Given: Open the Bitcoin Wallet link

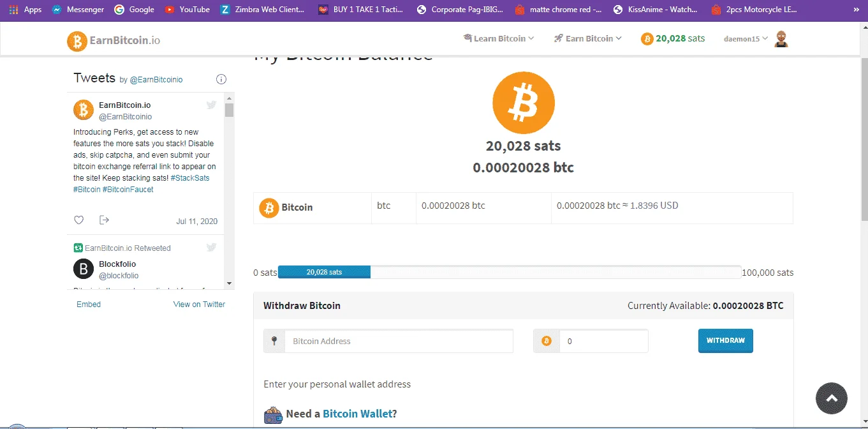Looking at the screenshot, I should 357,414.
